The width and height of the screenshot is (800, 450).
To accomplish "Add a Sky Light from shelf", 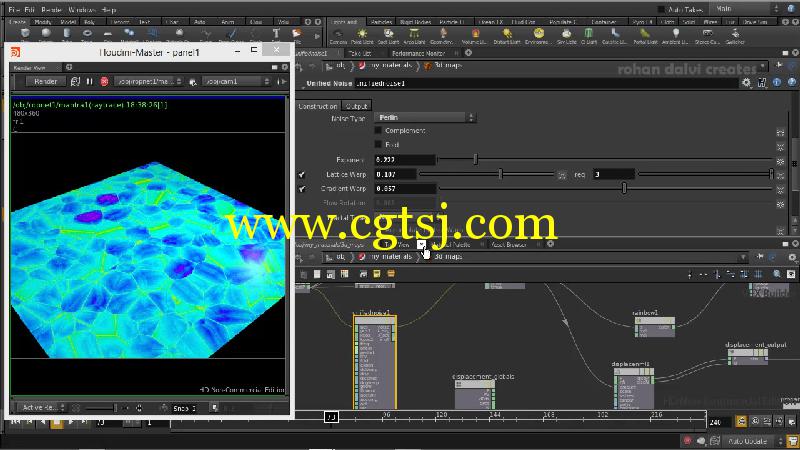I will point(566,36).
